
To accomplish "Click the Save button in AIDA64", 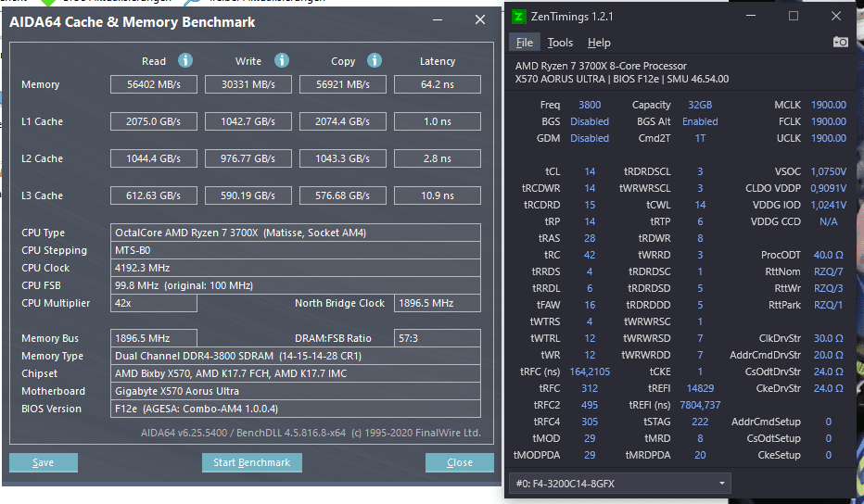I will 43,462.
